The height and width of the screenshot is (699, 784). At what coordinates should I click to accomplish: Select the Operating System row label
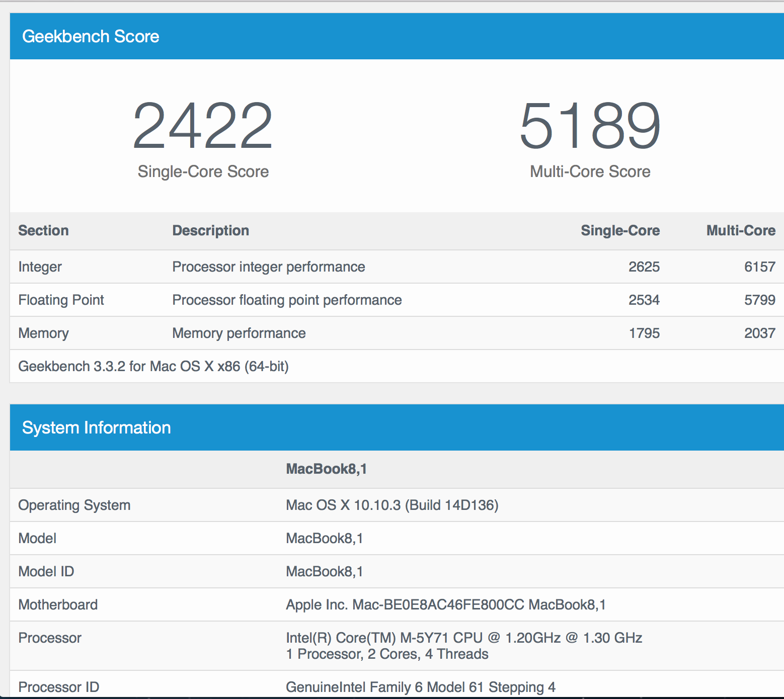point(74,505)
